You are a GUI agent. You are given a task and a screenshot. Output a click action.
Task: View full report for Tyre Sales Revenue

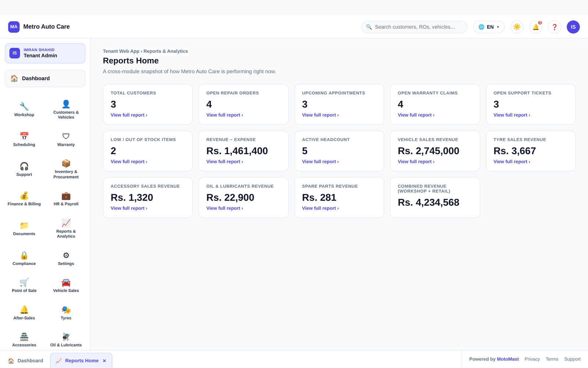point(512,162)
